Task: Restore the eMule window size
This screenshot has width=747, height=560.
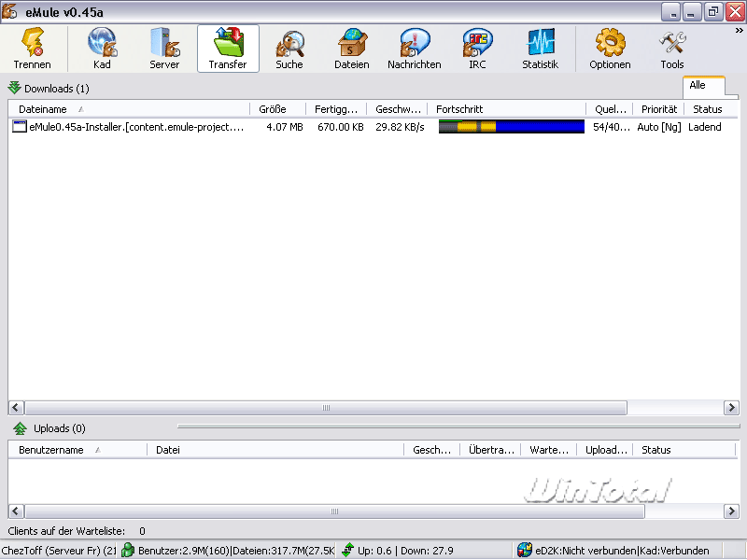Action: (x=713, y=12)
